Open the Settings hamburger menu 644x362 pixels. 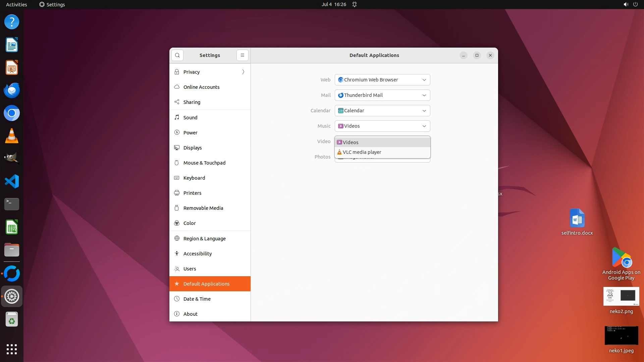(243, 55)
